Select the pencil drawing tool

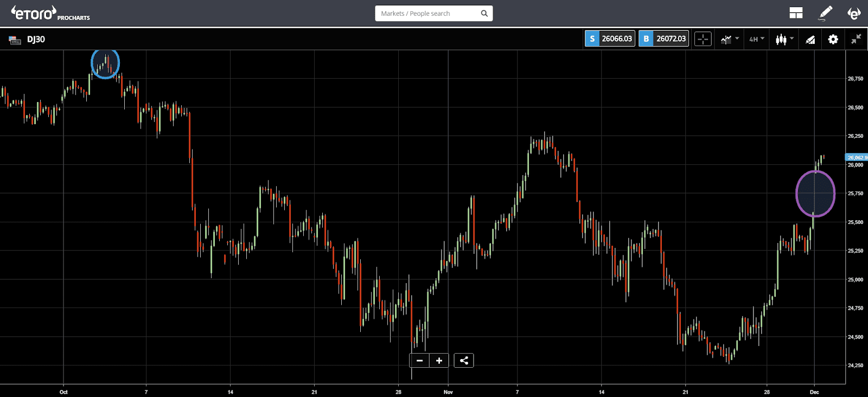click(825, 13)
